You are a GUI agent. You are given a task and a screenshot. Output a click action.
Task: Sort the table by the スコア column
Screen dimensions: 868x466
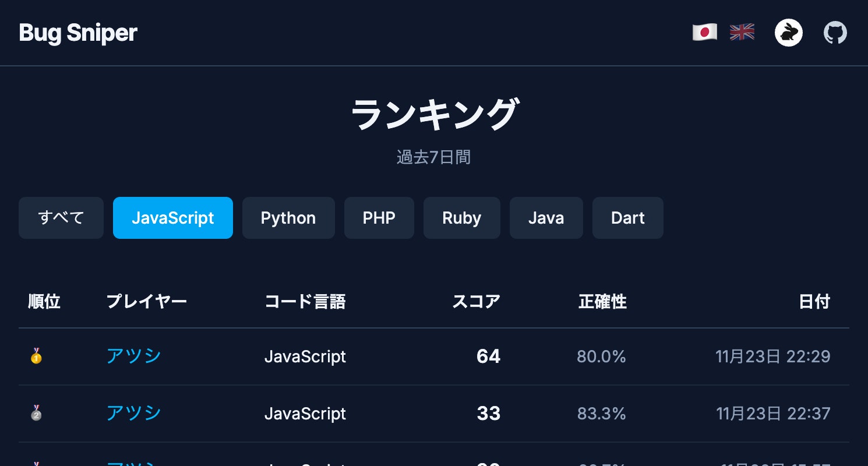point(476,301)
